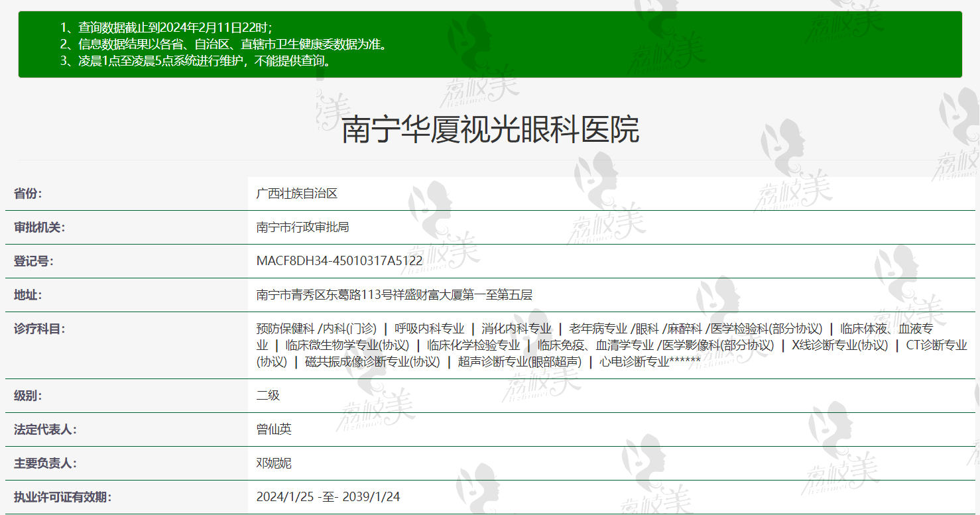Image resolution: width=980 pixels, height=515 pixels.
Task: Select the province value 广西壮族自治区
Action: click(297, 194)
